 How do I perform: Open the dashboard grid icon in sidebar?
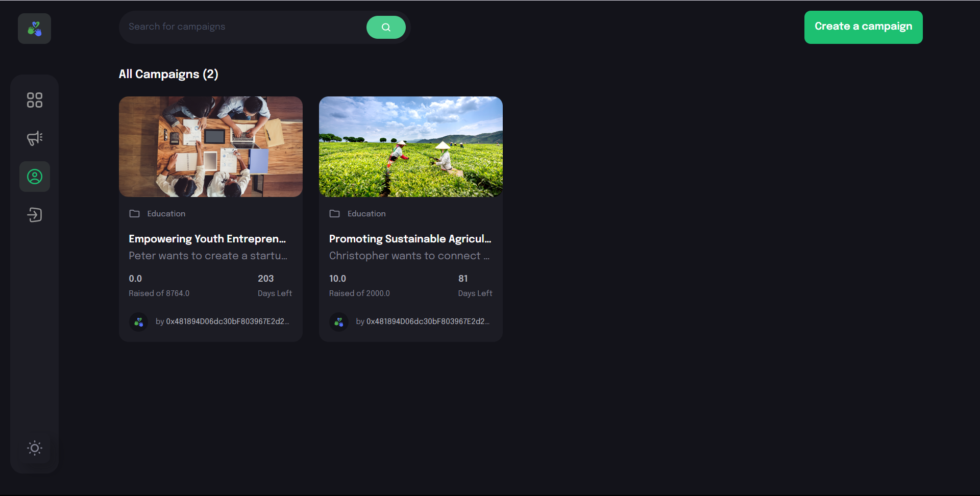click(35, 100)
